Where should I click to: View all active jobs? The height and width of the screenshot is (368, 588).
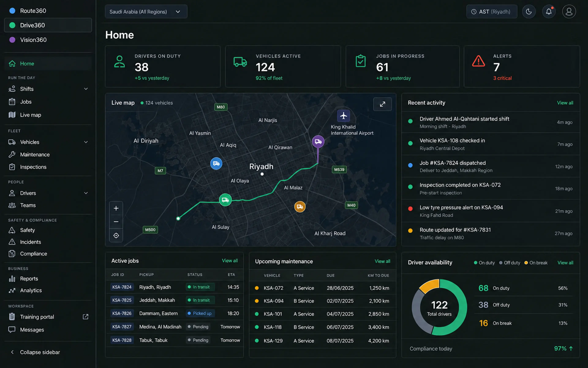(230, 261)
